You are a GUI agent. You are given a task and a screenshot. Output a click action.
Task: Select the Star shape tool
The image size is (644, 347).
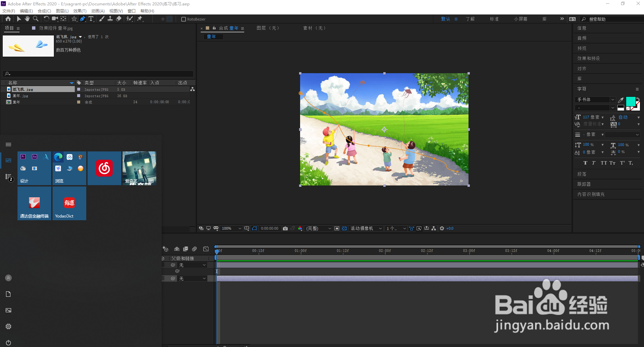click(74, 19)
